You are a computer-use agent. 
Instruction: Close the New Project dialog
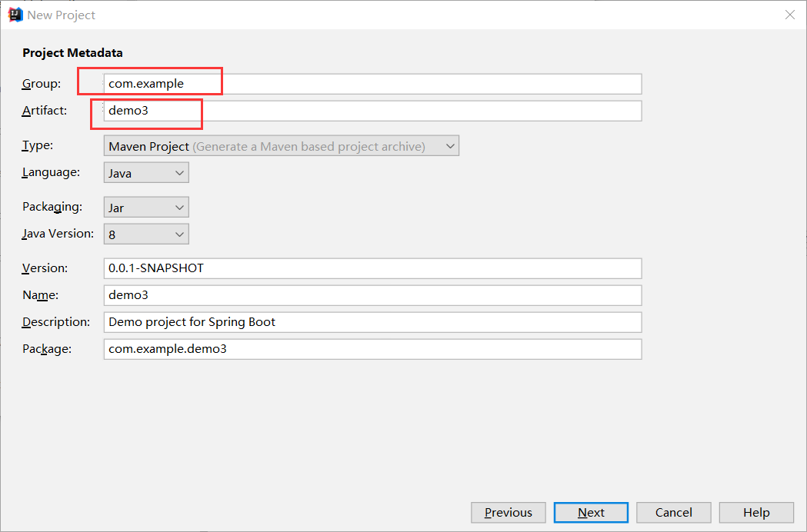click(789, 15)
